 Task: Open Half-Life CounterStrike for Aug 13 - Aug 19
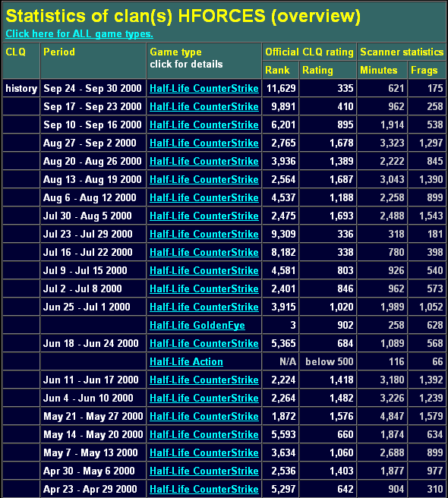point(204,179)
